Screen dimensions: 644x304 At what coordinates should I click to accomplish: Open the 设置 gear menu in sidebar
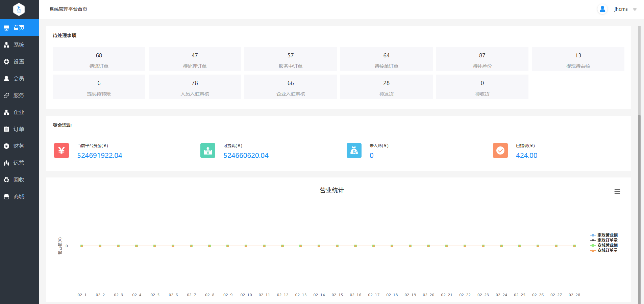click(19, 62)
